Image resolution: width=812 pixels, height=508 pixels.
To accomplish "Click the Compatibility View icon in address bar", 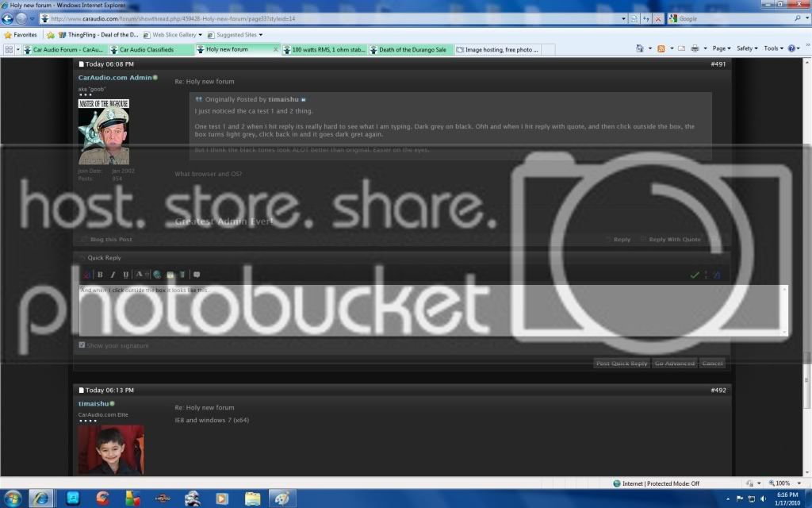I will coord(634,19).
